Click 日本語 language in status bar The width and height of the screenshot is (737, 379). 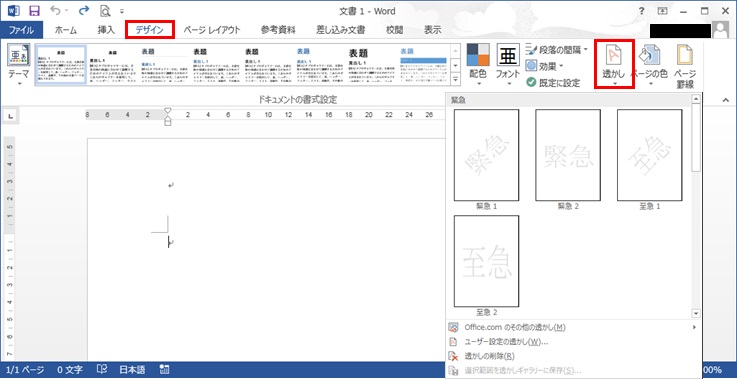pos(131,370)
